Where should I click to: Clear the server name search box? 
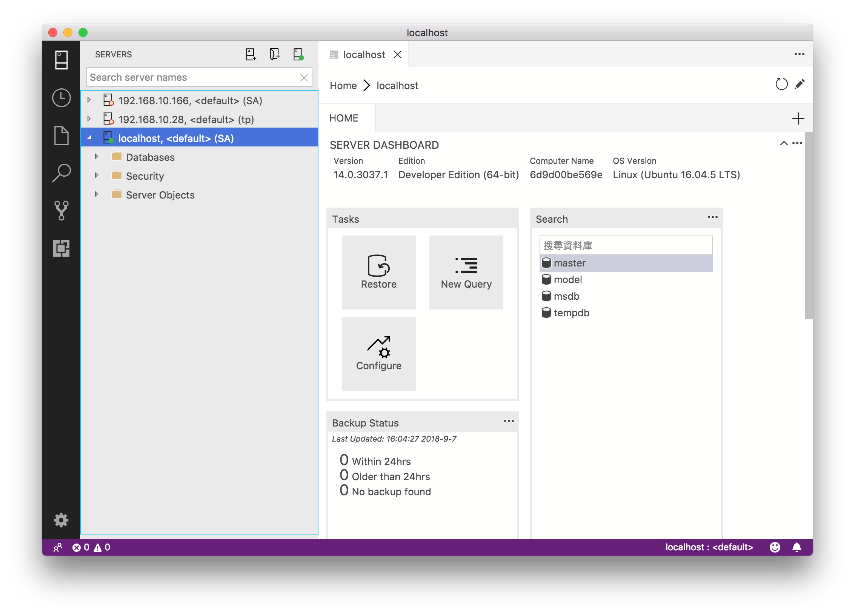(304, 78)
